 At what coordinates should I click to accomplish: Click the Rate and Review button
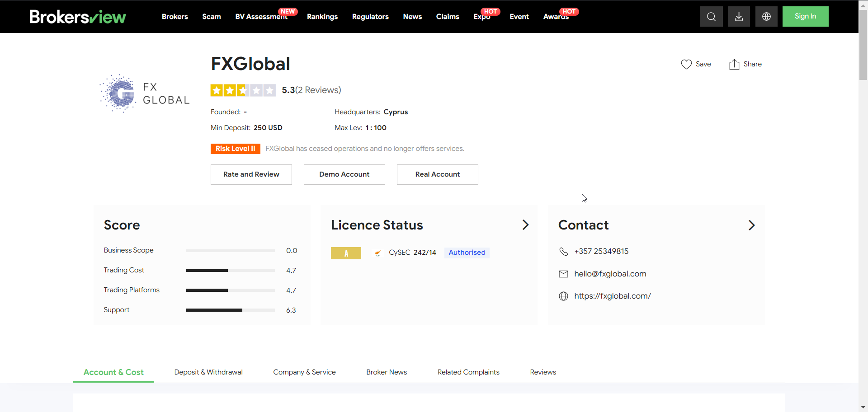[251, 174]
